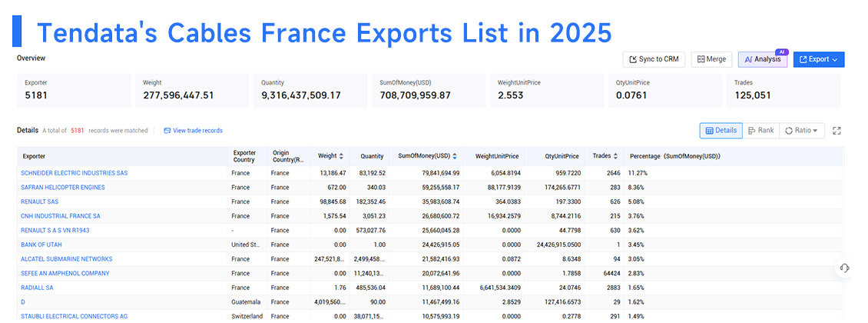Open STAUBLI ELECTRICAL CONNECTORS AG exporter

coord(75,316)
